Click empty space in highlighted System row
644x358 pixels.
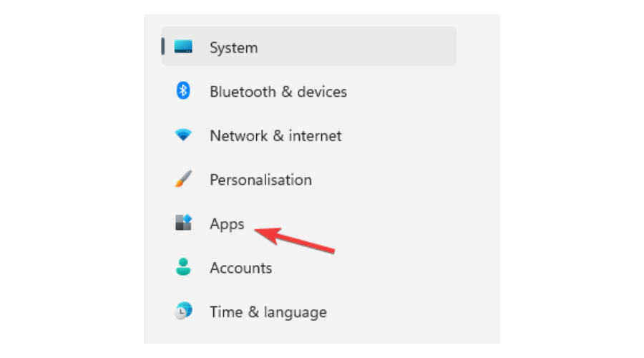pos(357,47)
